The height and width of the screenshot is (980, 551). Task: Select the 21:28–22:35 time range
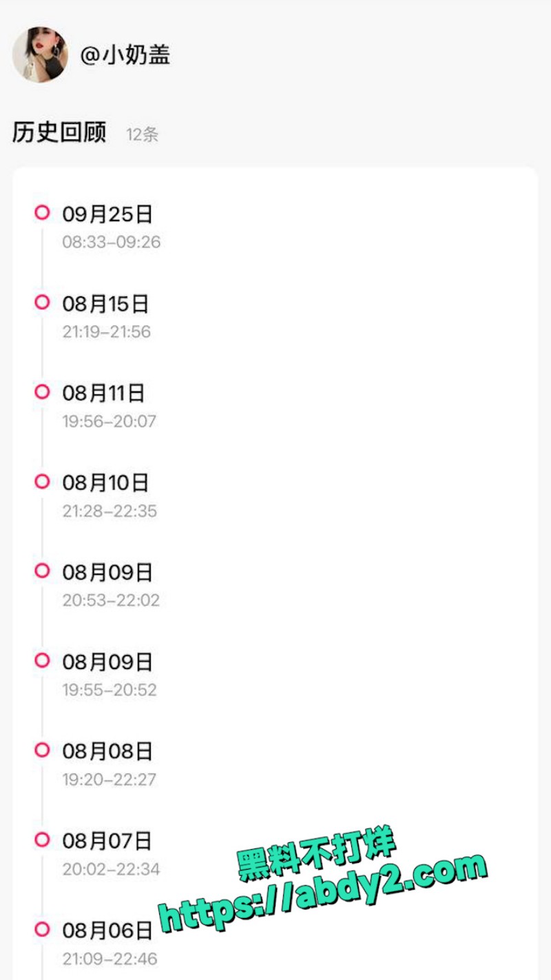coord(110,511)
